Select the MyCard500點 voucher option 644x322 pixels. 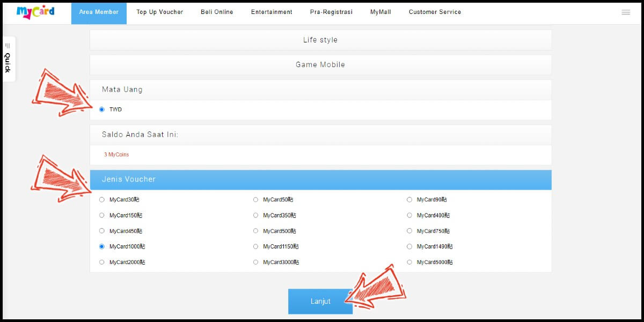[255, 231]
